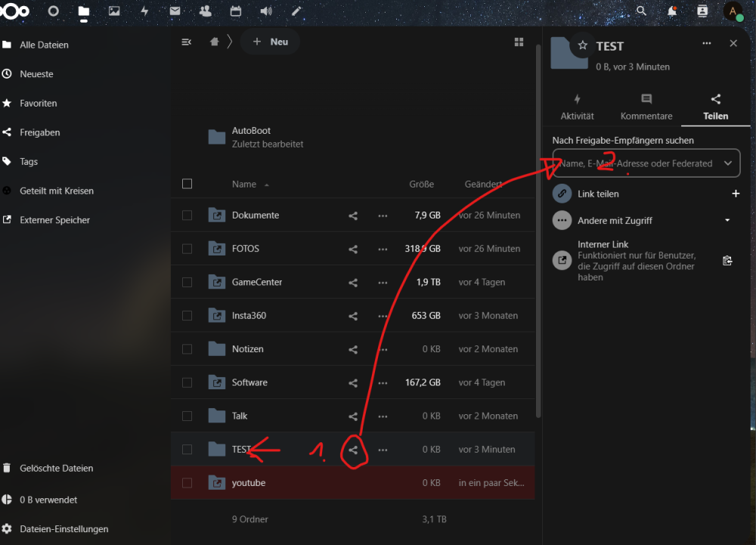
Task: Create a share link with the plus
Action: tap(736, 194)
